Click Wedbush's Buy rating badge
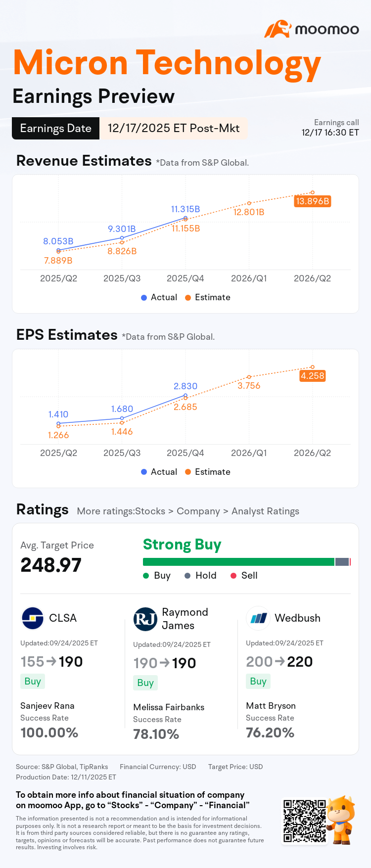 pyautogui.click(x=258, y=682)
